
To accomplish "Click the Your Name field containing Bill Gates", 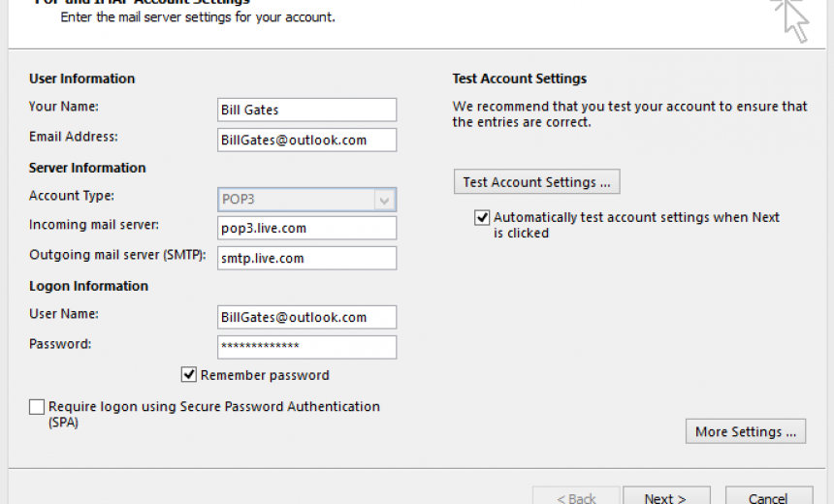I will [x=306, y=110].
